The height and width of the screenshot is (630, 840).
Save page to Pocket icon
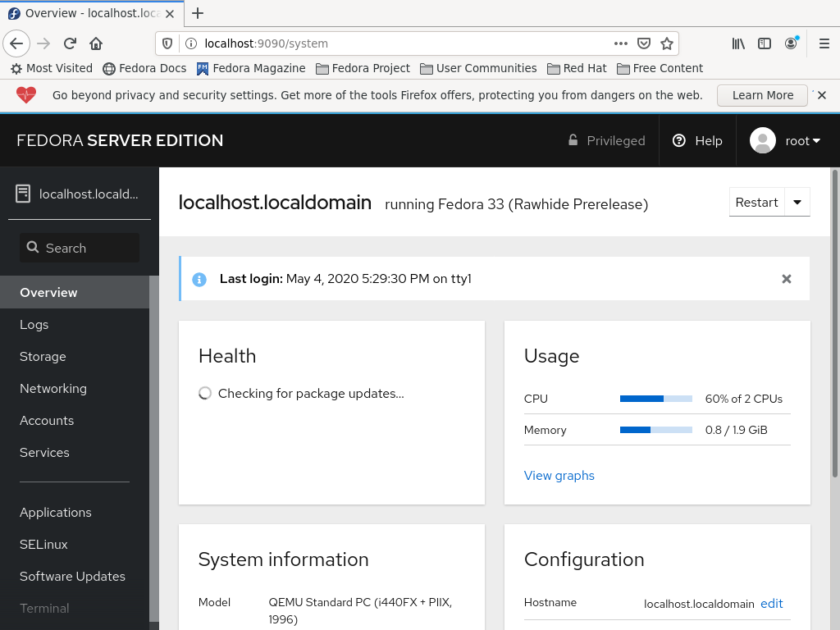point(644,43)
